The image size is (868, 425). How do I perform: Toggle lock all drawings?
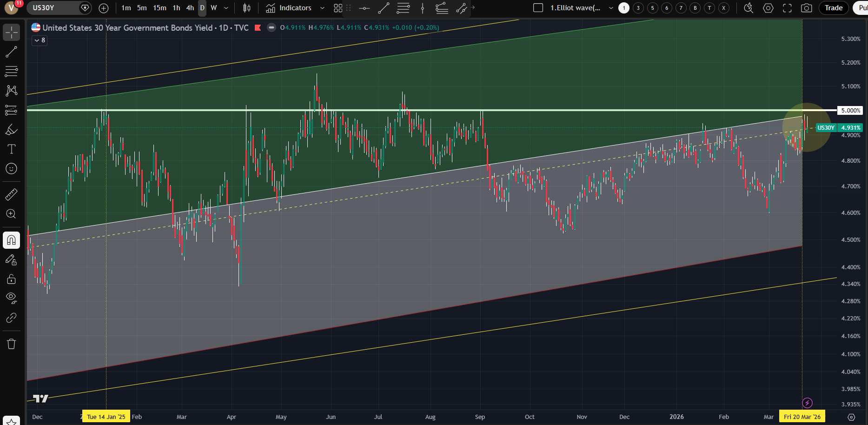[11, 279]
